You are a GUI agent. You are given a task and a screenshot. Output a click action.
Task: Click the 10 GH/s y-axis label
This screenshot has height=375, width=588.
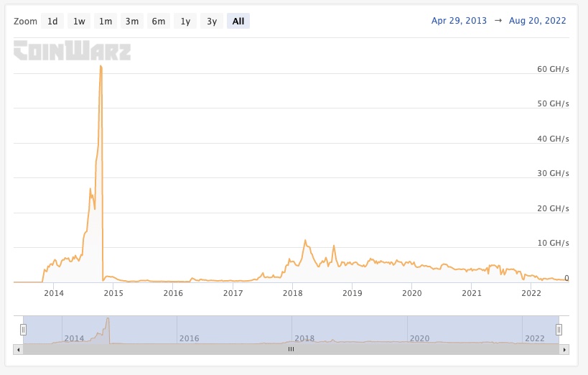click(553, 243)
